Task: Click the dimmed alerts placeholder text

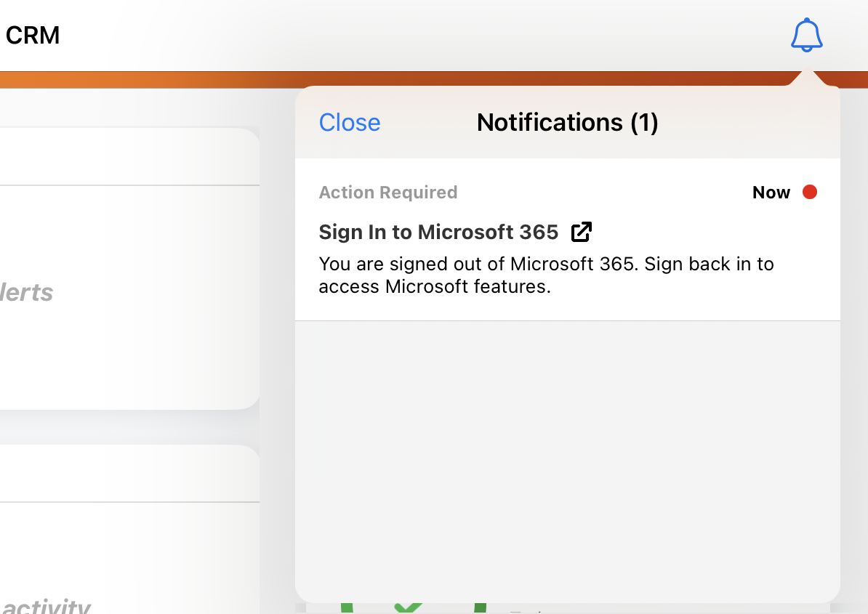Action: 27,293
